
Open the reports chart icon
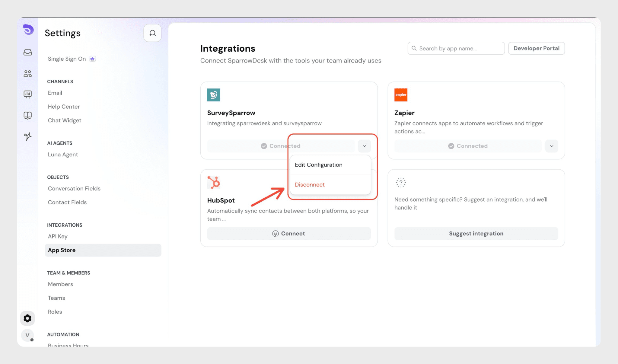pyautogui.click(x=28, y=94)
